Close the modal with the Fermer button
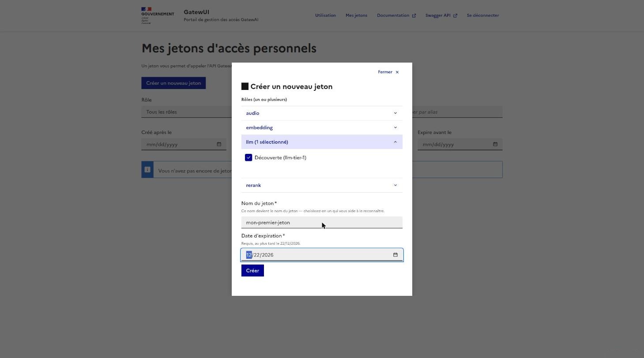Image resolution: width=644 pixels, height=358 pixels. (x=388, y=72)
